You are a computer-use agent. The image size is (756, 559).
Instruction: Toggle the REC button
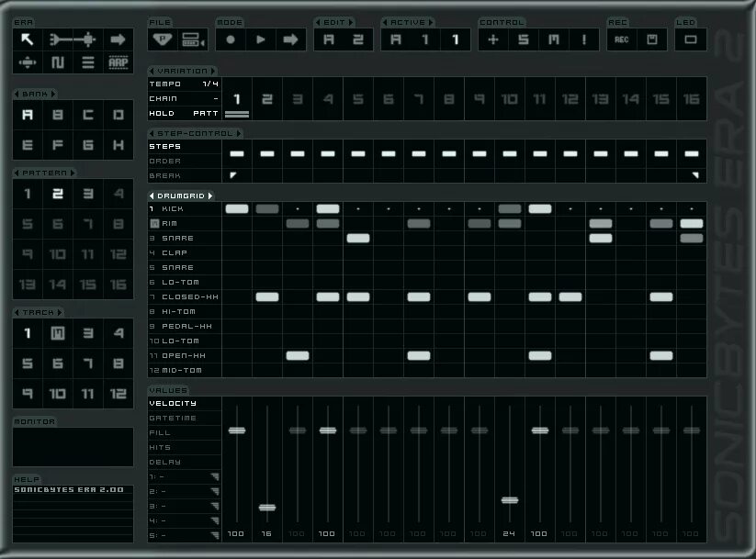coord(622,39)
